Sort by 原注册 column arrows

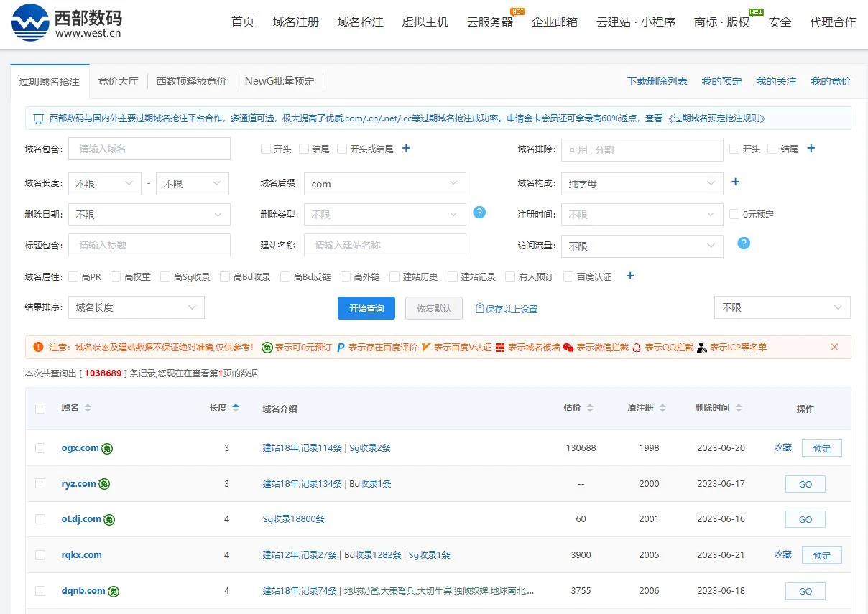coord(662,408)
